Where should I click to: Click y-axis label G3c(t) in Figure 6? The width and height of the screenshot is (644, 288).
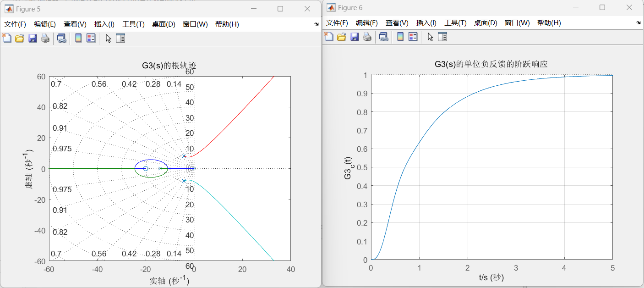[349, 168]
